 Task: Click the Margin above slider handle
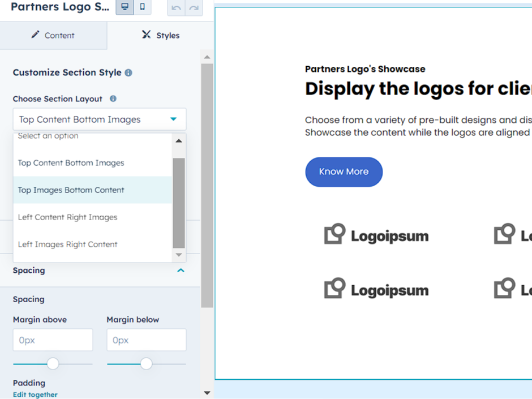click(x=52, y=364)
